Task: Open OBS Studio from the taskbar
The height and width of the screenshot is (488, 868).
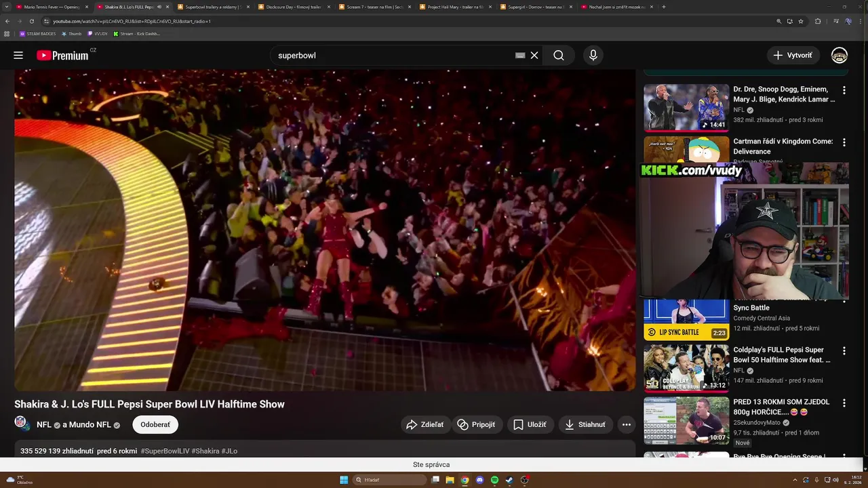Action: [524, 480]
